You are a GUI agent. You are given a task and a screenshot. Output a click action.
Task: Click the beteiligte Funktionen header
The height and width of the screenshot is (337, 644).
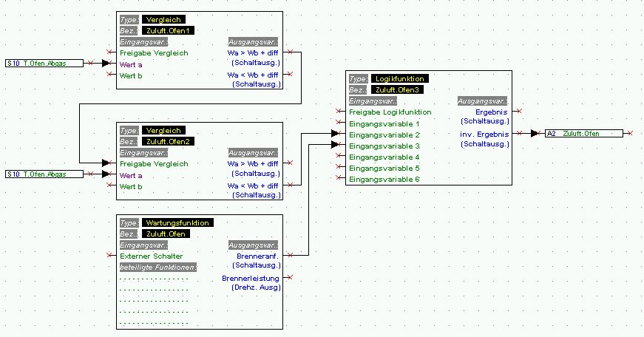(158, 268)
